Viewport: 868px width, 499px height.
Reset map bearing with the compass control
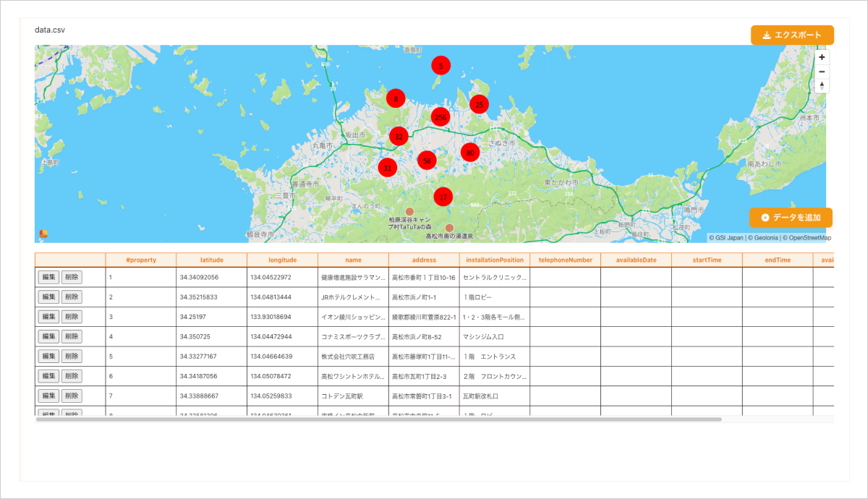coord(822,86)
